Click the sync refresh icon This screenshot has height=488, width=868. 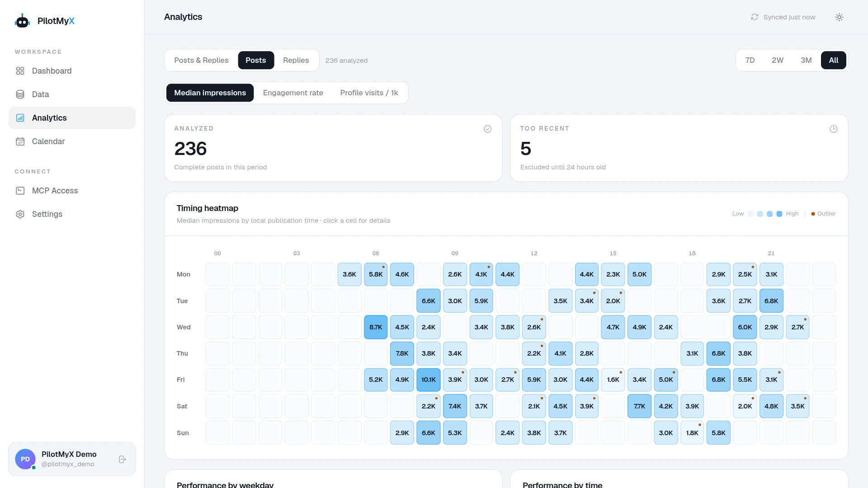(755, 17)
